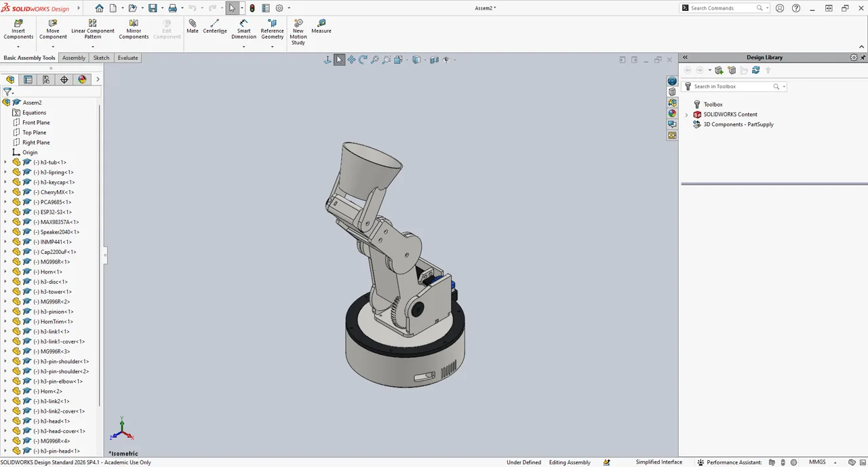The image size is (868, 467).
Task: Rebuild the model using the traffic light icon
Action: (252, 8)
